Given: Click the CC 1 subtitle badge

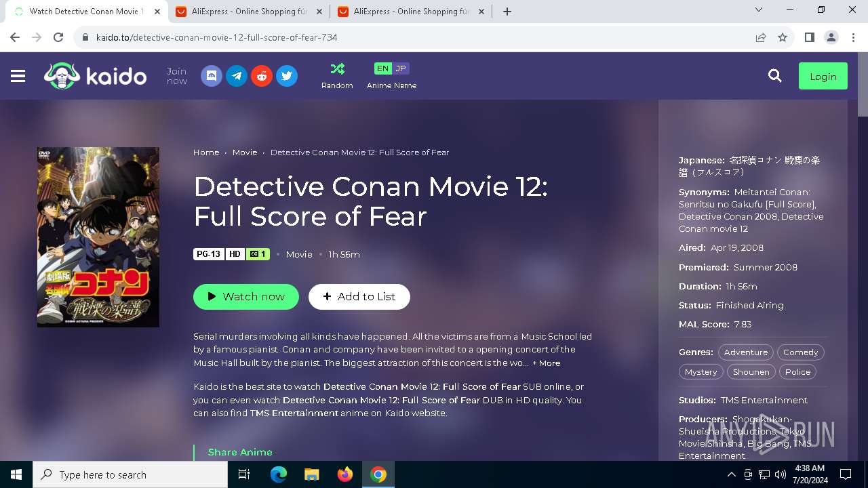Looking at the screenshot, I should 258,254.
